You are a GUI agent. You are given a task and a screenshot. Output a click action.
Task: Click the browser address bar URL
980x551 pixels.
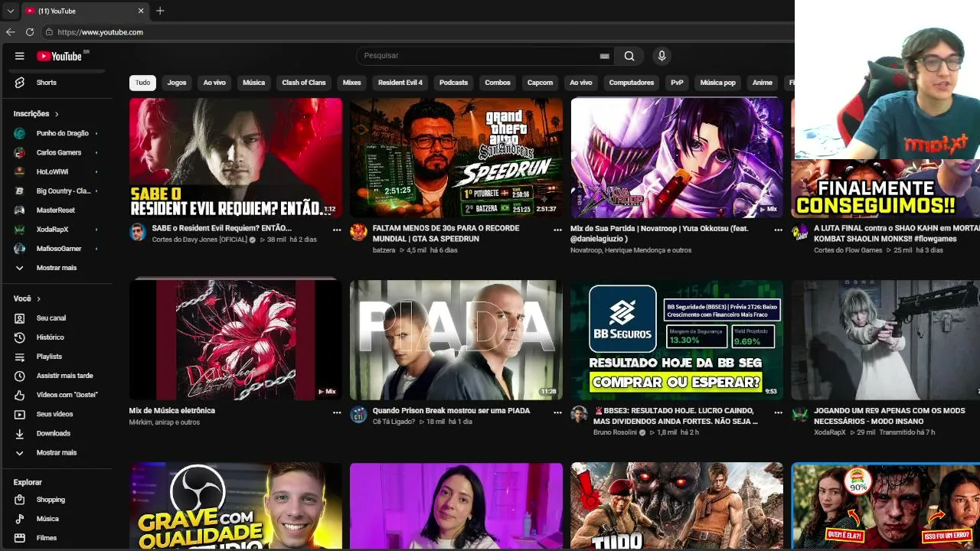coord(100,32)
